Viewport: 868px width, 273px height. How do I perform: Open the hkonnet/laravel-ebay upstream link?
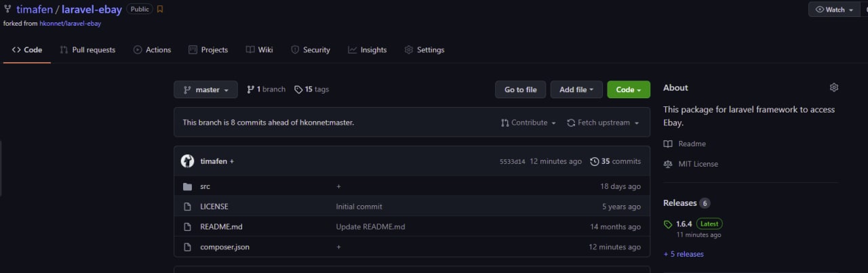tap(70, 23)
